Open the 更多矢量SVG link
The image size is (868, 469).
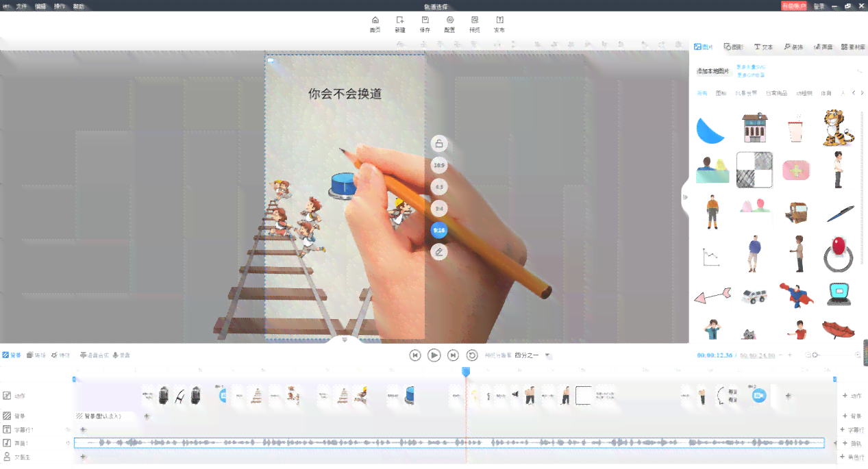751,67
